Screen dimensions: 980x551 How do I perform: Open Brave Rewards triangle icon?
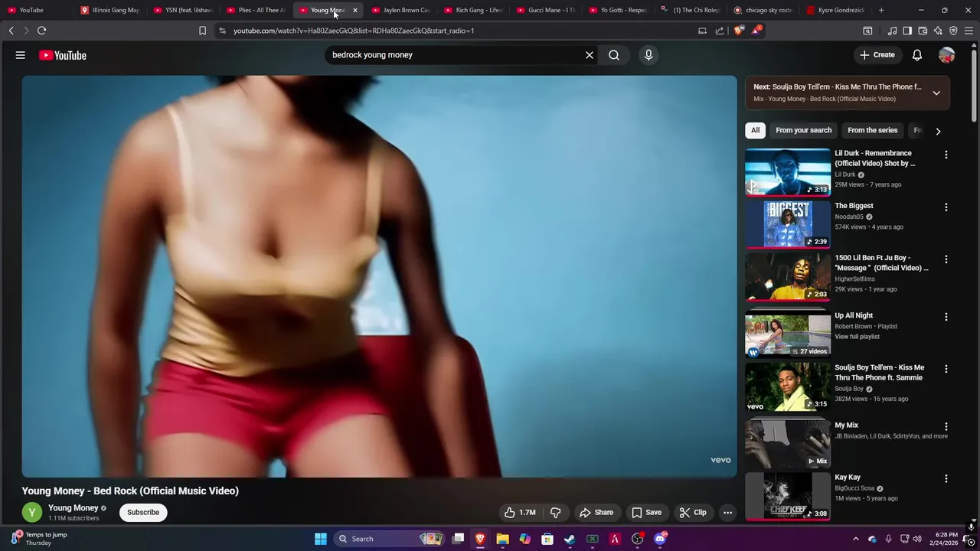(x=756, y=31)
